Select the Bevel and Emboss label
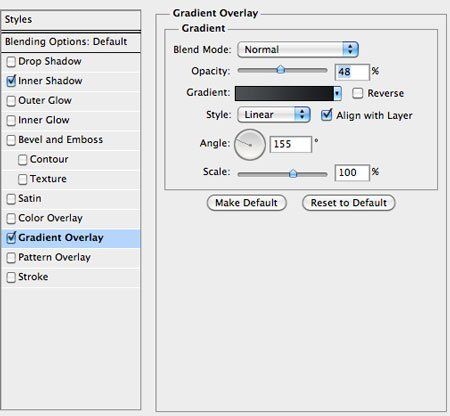 pos(60,140)
